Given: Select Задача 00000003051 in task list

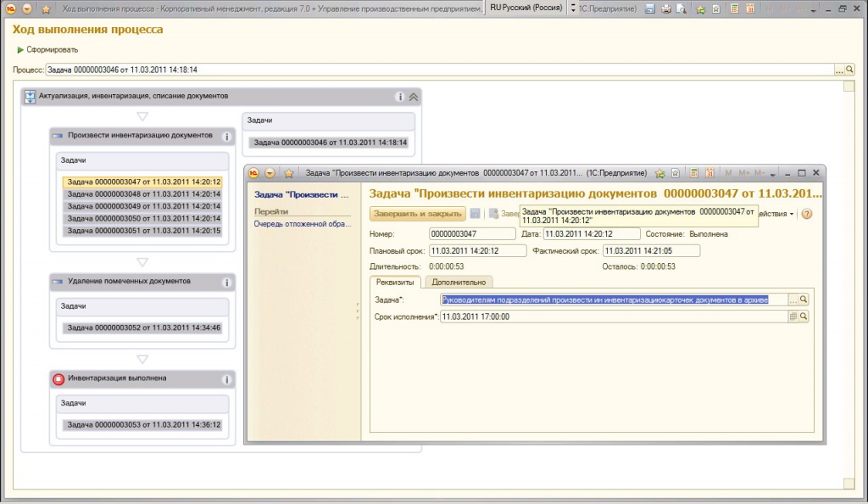Looking at the screenshot, I should [x=142, y=231].
